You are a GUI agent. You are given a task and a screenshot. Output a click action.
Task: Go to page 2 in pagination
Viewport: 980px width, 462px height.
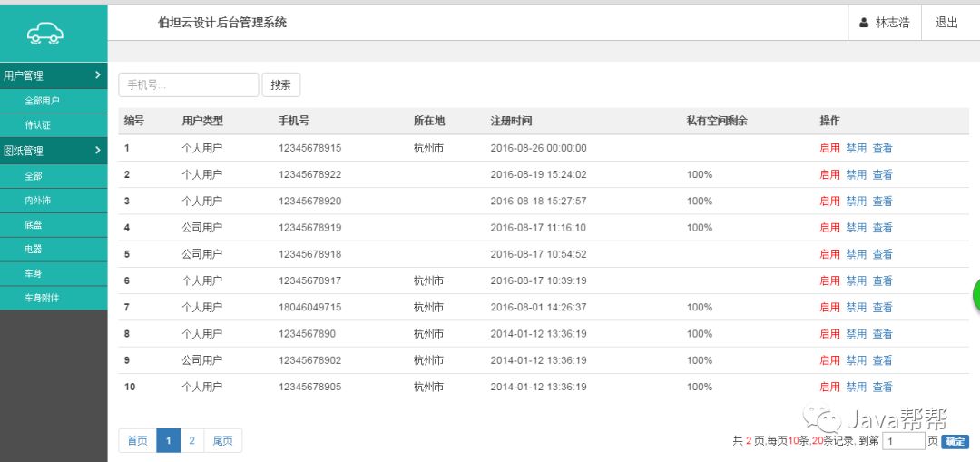[191, 441]
